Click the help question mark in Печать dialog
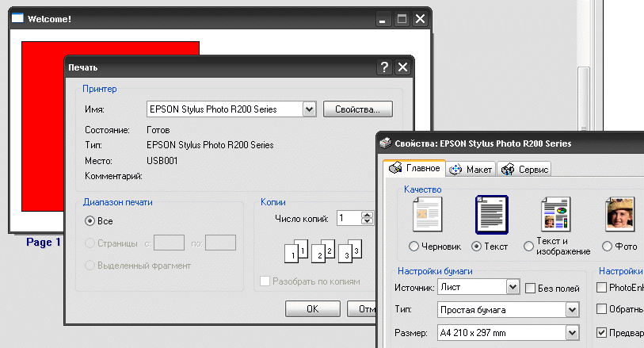 (x=384, y=67)
